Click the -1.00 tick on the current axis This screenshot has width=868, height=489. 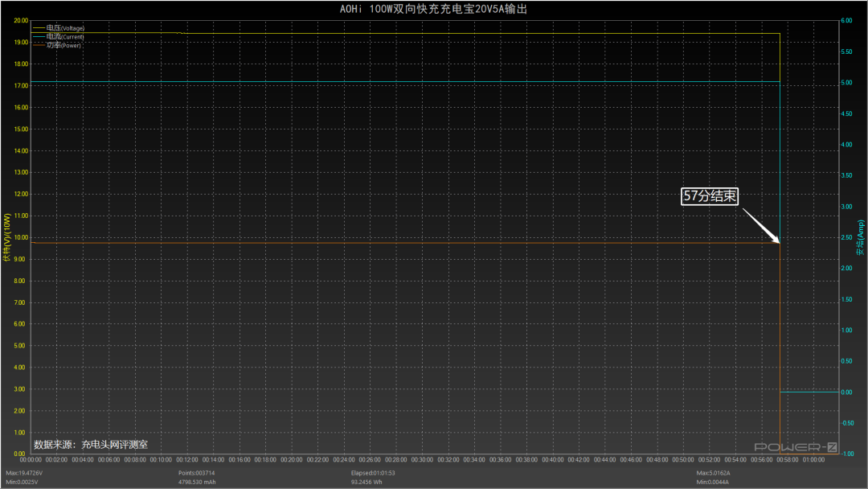(848, 454)
